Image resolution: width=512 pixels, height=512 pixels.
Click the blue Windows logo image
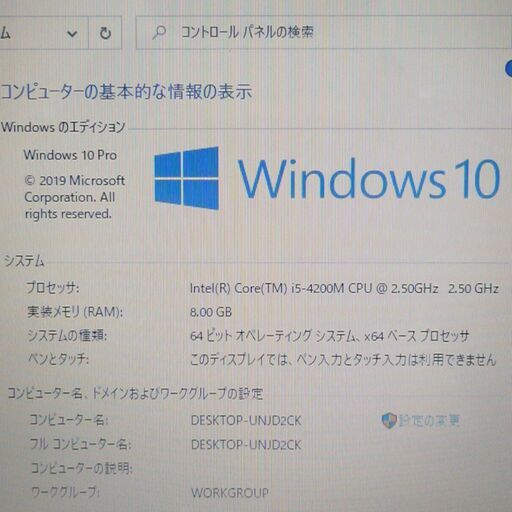[x=186, y=178]
